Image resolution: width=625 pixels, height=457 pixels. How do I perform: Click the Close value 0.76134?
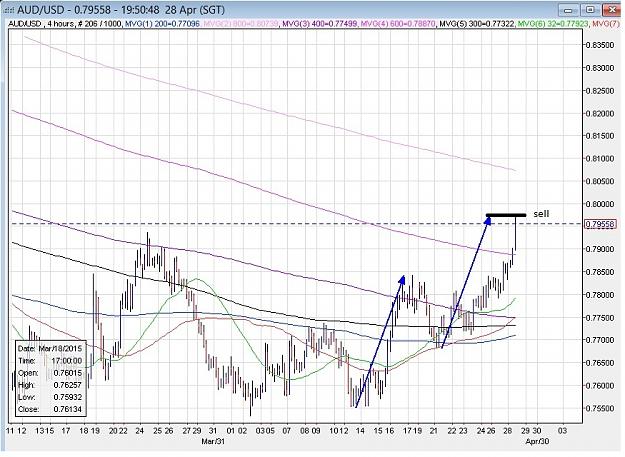[x=68, y=410]
